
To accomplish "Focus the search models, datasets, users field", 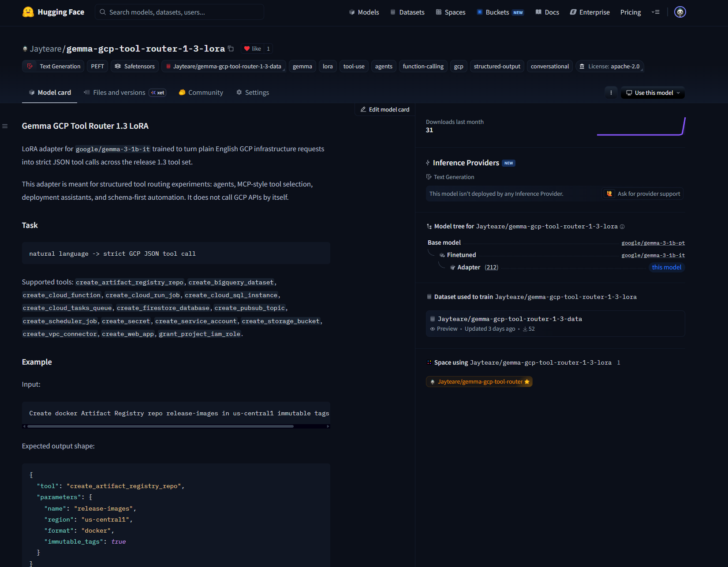I will [179, 12].
